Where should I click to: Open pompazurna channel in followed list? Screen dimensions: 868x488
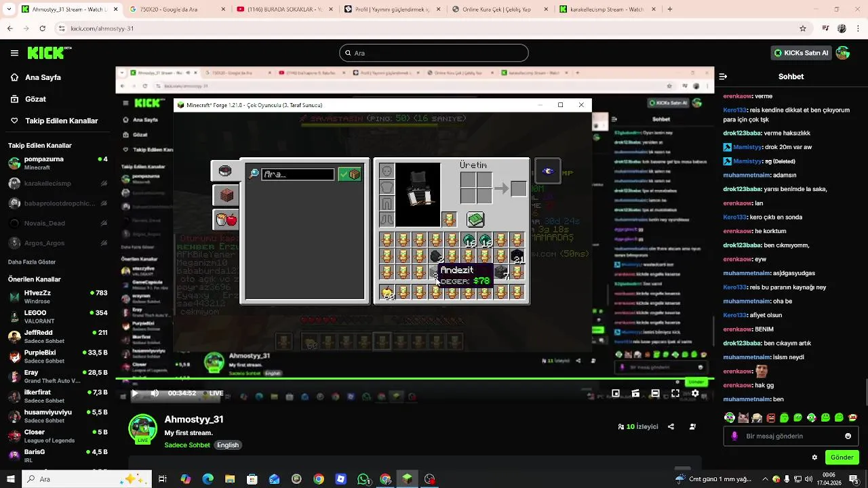tap(58, 163)
